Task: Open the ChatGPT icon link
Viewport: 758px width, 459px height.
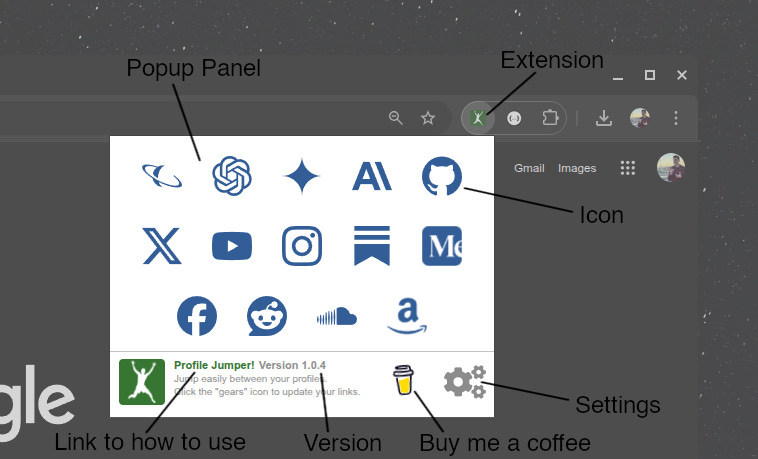Action: (x=232, y=176)
